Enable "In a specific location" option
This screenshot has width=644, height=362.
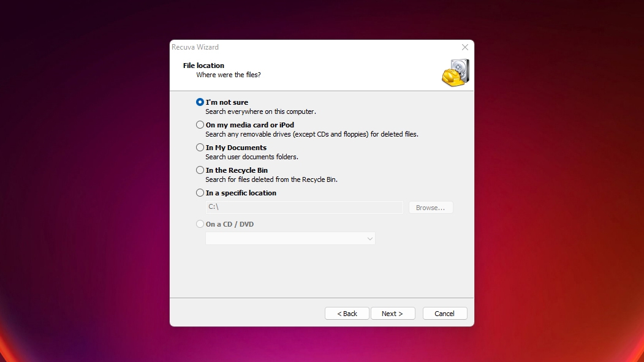click(x=200, y=192)
